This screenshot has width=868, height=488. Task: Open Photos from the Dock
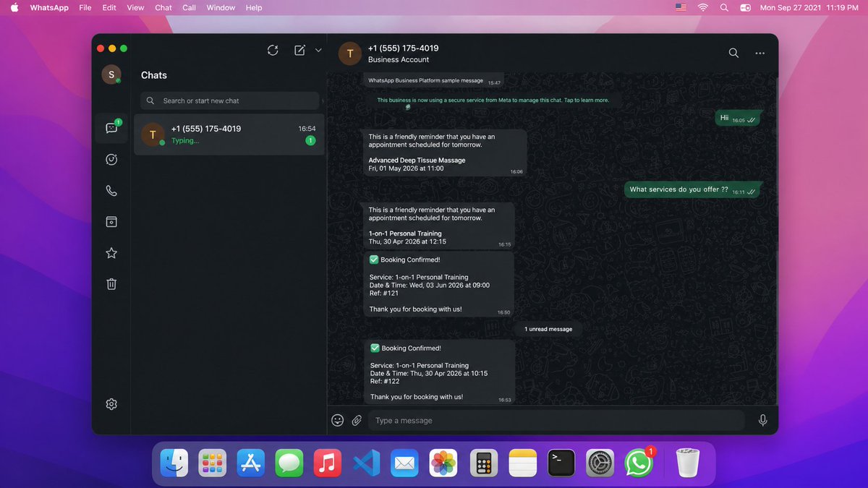443,463
